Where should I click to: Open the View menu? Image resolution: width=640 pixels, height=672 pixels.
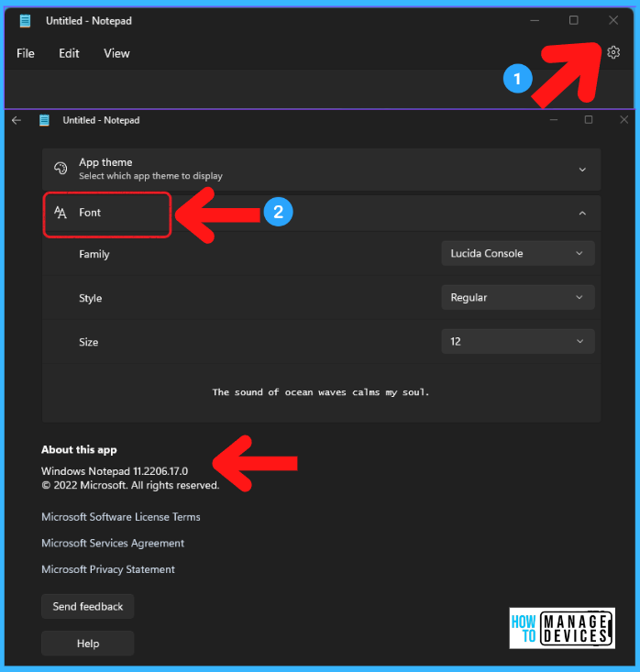(116, 53)
